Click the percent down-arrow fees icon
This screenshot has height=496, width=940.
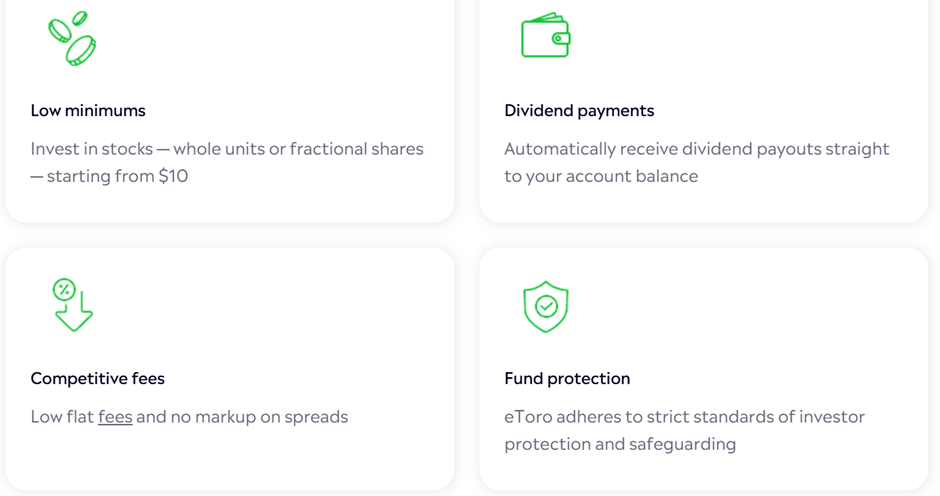tap(73, 305)
